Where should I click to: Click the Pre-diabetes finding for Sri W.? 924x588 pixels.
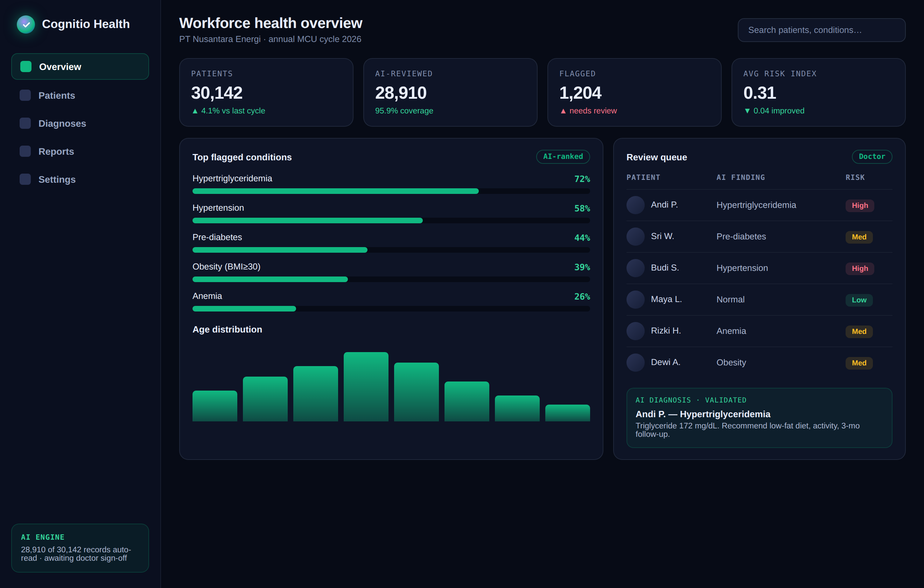click(x=741, y=237)
